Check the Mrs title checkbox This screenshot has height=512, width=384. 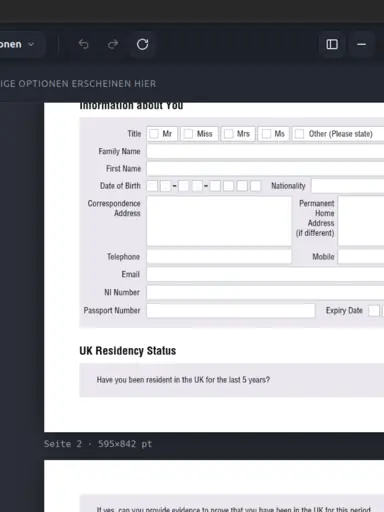[x=228, y=134]
